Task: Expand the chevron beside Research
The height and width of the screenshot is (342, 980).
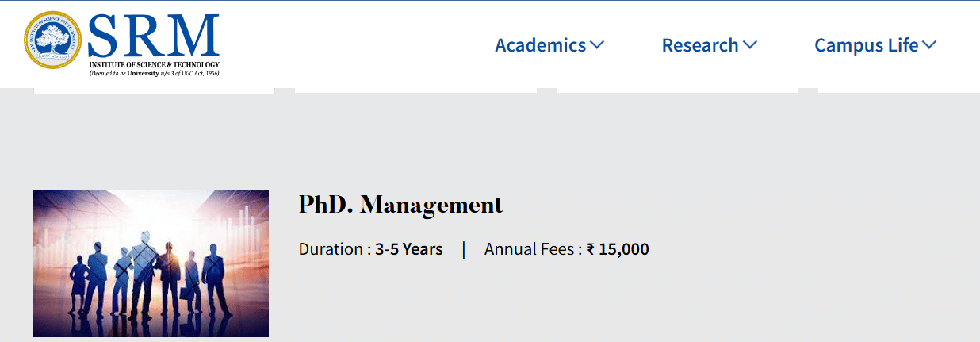Action: (750, 45)
